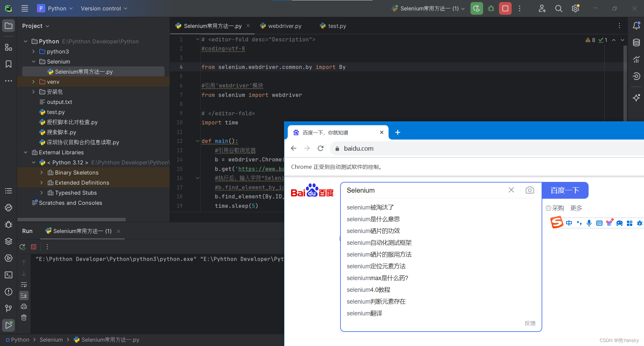Screen dimensions: 644x346
Task: Go back in Chrome browser
Action: pos(293,148)
